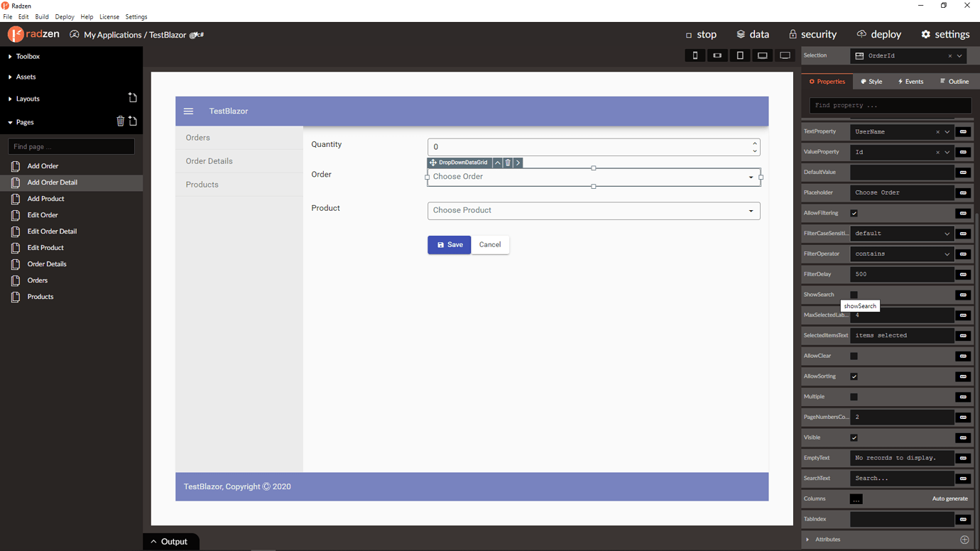Click right arrow on DropDownDataGrid tag
Image resolution: width=980 pixels, height=551 pixels.
518,163
